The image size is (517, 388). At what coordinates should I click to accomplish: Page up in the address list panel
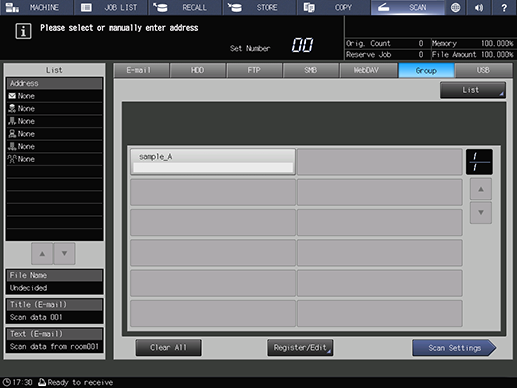(42, 254)
